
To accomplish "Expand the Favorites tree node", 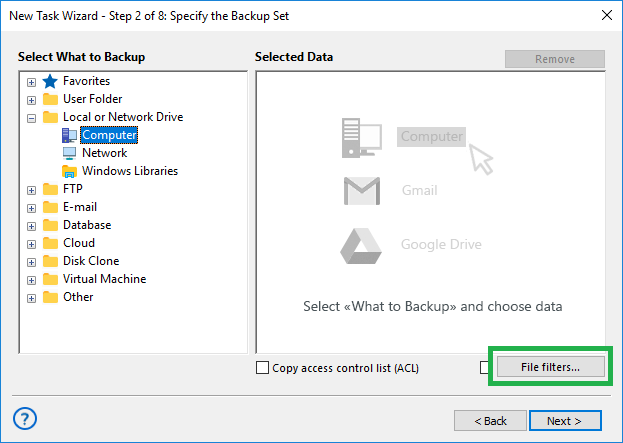I will click(31, 82).
